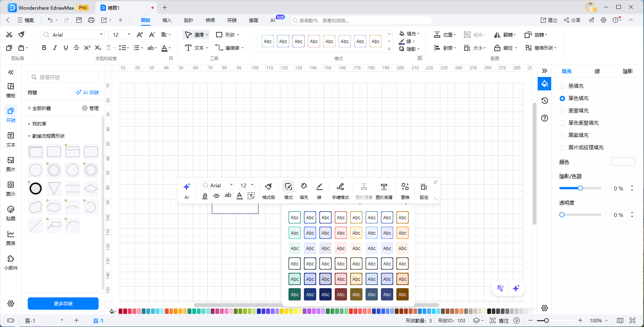Select the 無填充 no fill option

click(x=562, y=86)
